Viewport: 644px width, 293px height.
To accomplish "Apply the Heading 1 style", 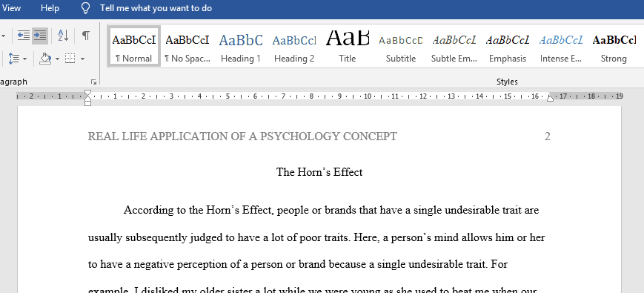I will coord(241,47).
